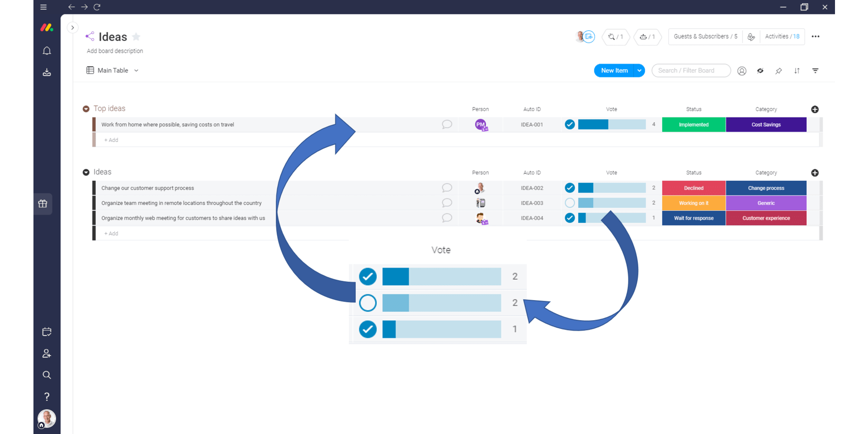Click the invite members icon in sidebar
The width and height of the screenshot is (868, 434).
[47, 354]
